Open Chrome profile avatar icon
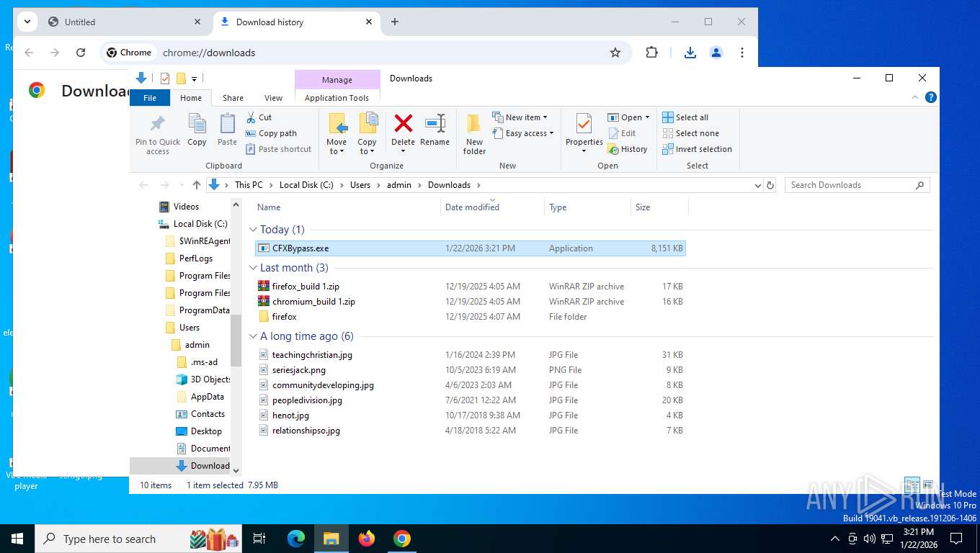Screen dimensions: 980x553 pyautogui.click(x=716, y=53)
